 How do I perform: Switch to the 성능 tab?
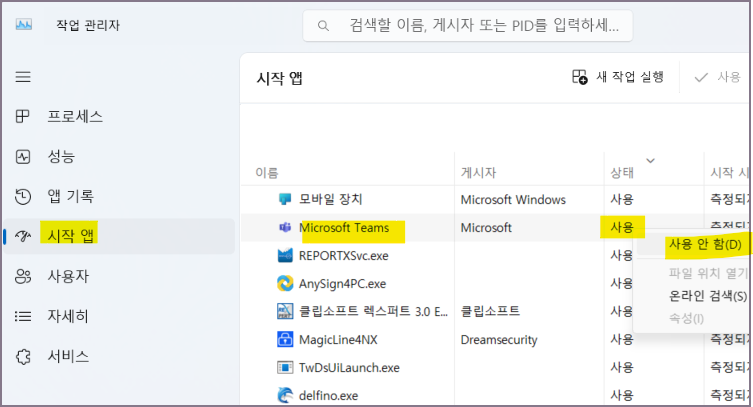(x=61, y=156)
